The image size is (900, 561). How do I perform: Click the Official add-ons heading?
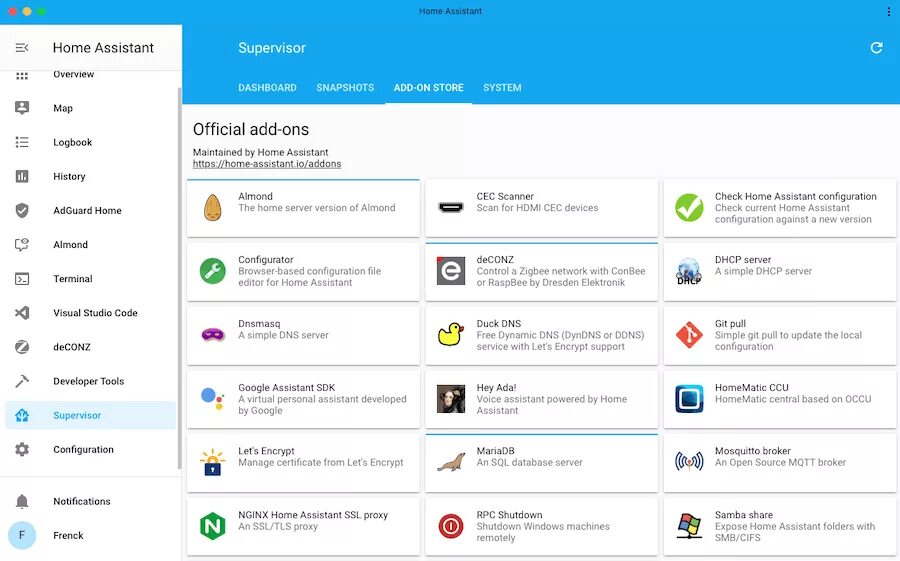coord(251,130)
